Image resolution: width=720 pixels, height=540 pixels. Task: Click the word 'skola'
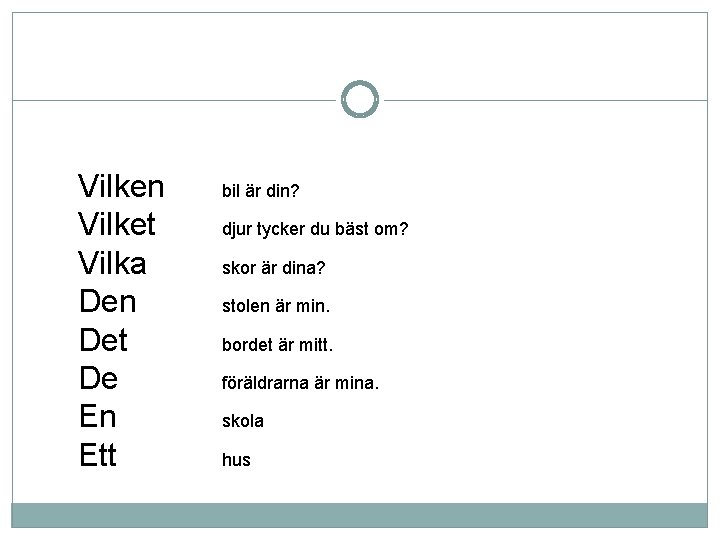pyautogui.click(x=242, y=421)
